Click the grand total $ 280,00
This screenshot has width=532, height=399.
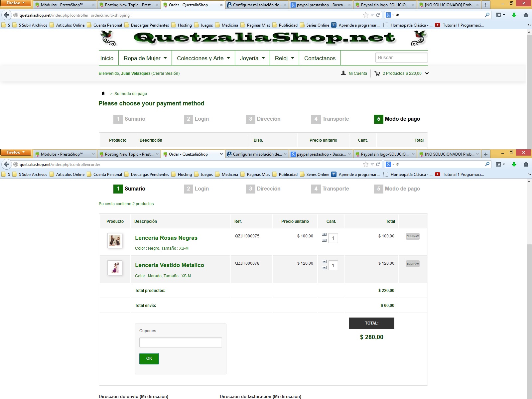[372, 337]
